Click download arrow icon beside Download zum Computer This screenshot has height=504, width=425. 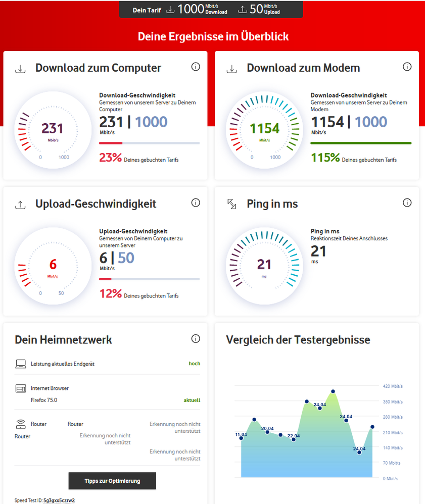20,69
